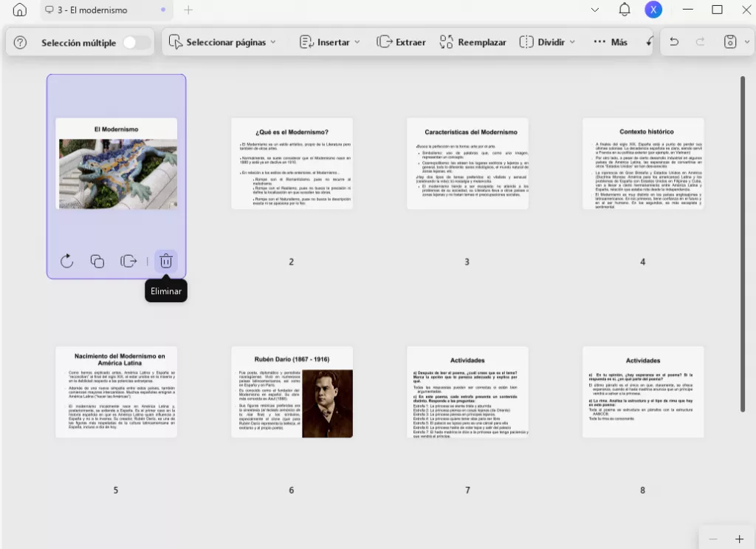Click the tool icon right of Más
The height and width of the screenshot is (549, 756).
pyautogui.click(x=649, y=42)
